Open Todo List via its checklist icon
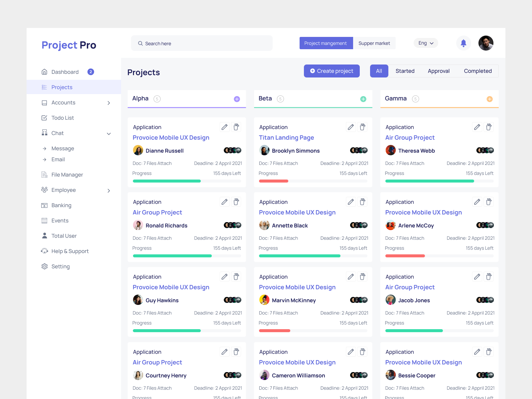This screenshot has width=532, height=399. point(45,118)
